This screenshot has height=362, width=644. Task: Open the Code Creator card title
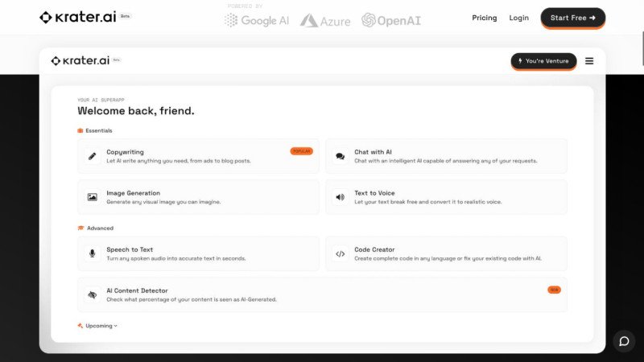tap(374, 249)
